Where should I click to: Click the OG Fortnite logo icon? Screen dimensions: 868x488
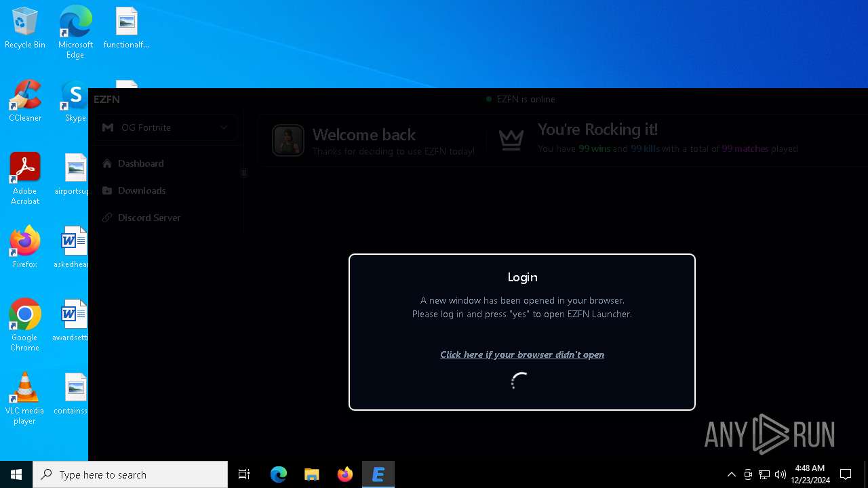coord(108,127)
